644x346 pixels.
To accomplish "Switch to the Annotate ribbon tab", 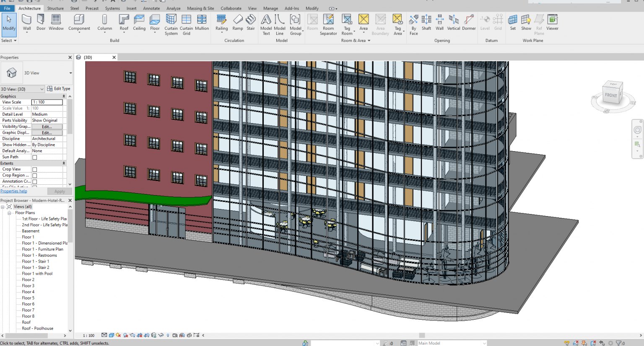I will tap(151, 8).
